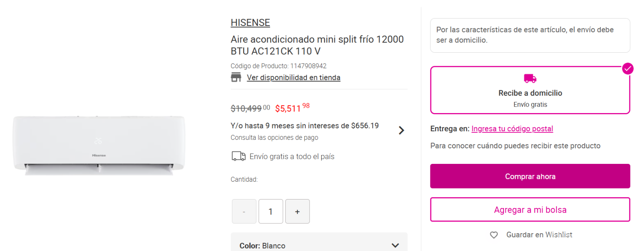Click the Hisense air conditioner product image

pos(99,143)
